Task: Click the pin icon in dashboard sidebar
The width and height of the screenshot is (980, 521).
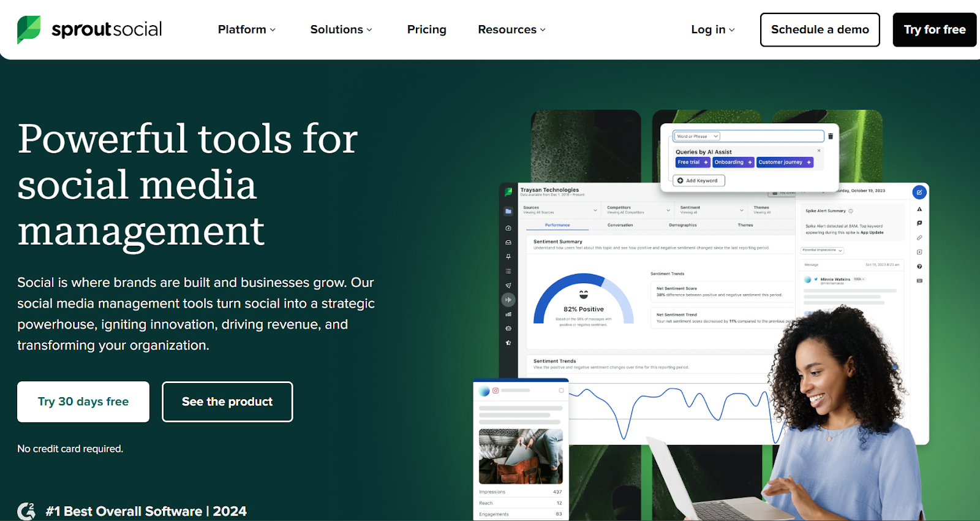Action: coord(508,257)
